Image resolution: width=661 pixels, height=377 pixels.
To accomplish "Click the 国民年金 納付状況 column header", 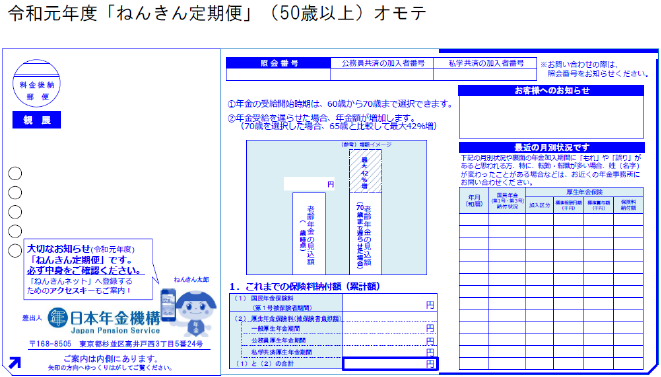I will [x=507, y=200].
